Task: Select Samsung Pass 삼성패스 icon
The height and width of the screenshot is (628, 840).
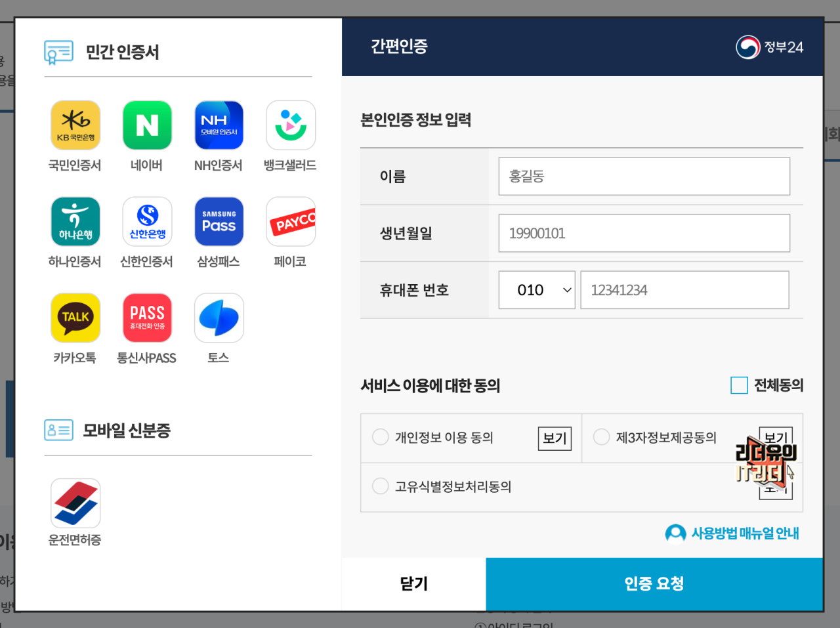Action: coord(219,222)
